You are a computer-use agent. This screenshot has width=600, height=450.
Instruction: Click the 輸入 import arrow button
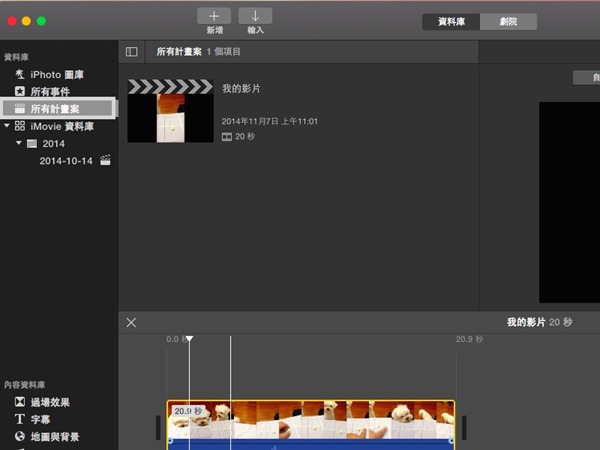pyautogui.click(x=255, y=16)
